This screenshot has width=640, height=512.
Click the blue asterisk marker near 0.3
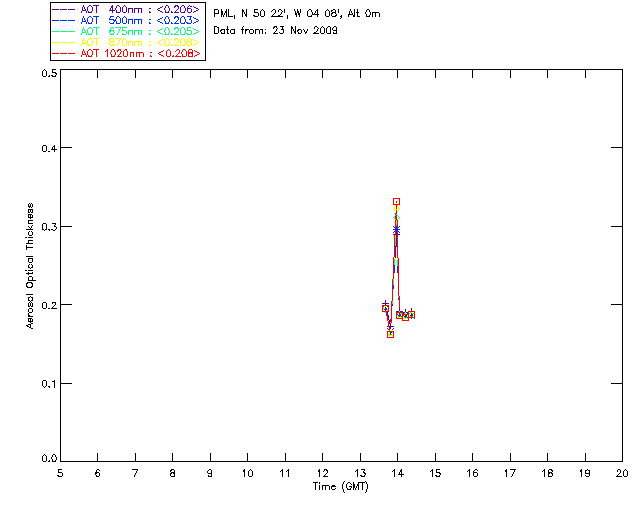[396, 231]
